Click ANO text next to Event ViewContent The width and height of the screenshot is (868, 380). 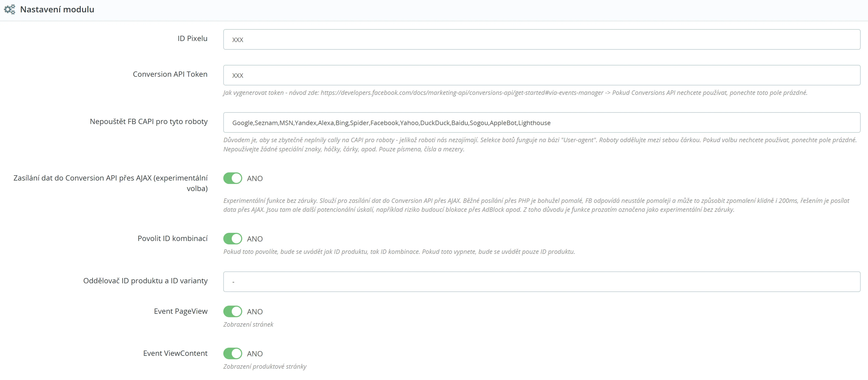(x=255, y=354)
